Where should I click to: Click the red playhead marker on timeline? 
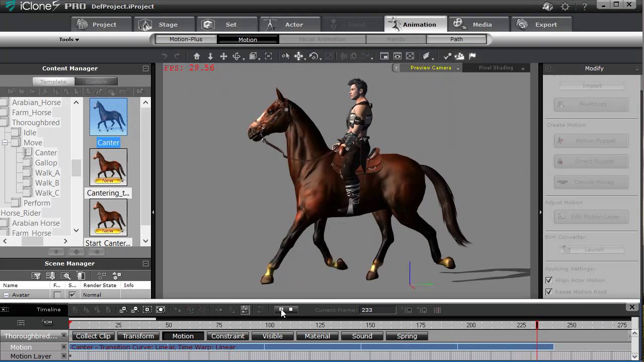[x=537, y=325]
